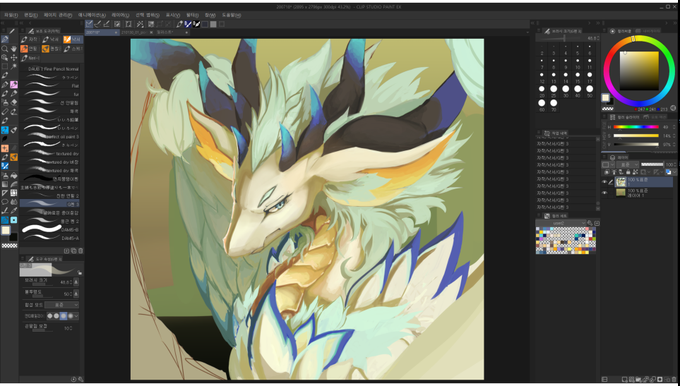Select the 연필 sub tool group
This screenshot has width=680, height=386.
(x=30, y=49)
